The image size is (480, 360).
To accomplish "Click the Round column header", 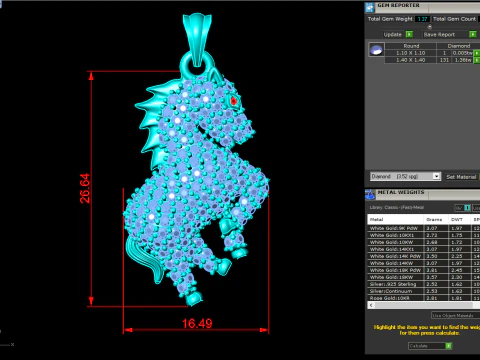I will [410, 46].
